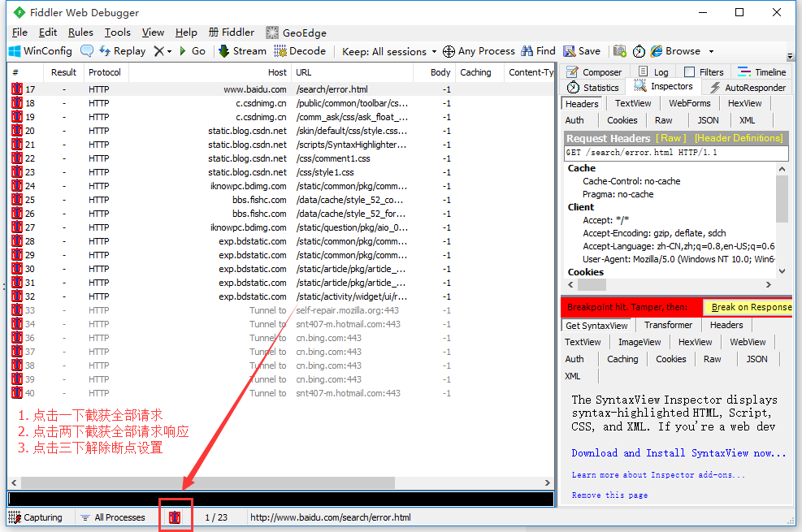Open the Rules menu
This screenshot has height=532, width=802.
pos(80,32)
